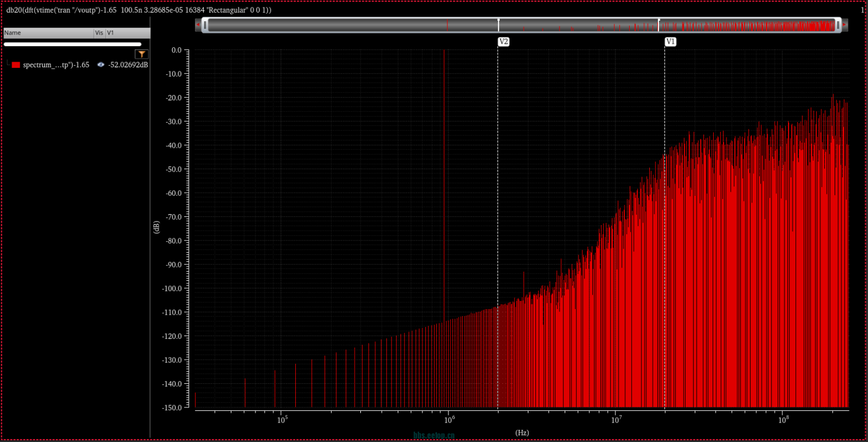Grab the right grip handle of zoom bar

coord(838,25)
